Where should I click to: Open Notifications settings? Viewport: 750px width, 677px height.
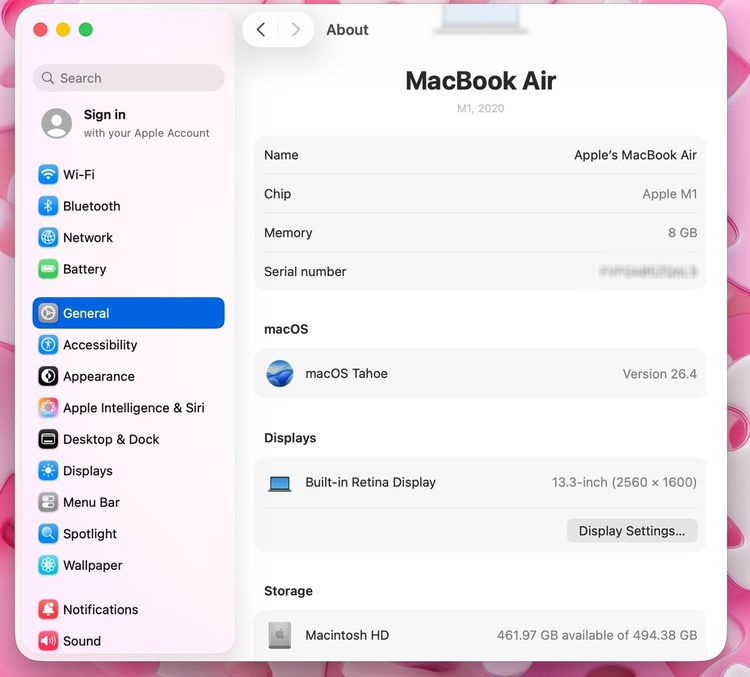(x=128, y=610)
